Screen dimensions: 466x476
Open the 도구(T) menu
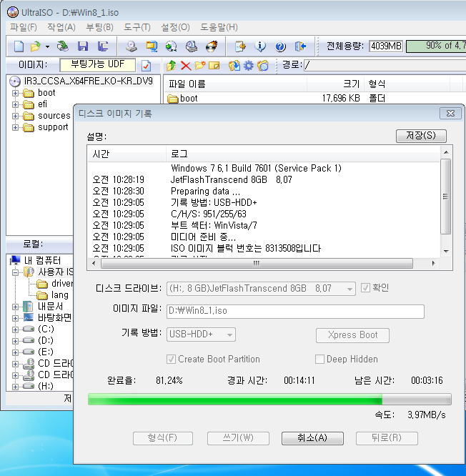137,27
